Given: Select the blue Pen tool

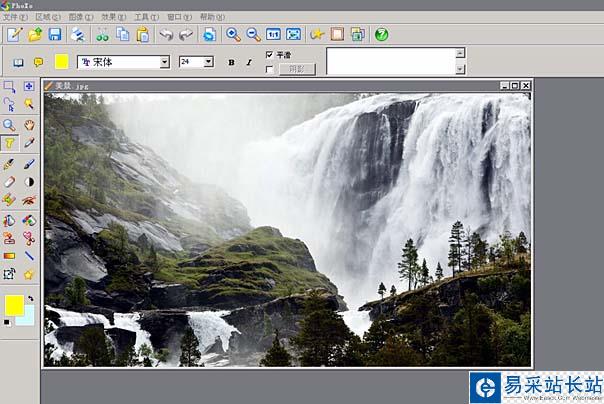Looking at the screenshot, I should click(29, 164).
